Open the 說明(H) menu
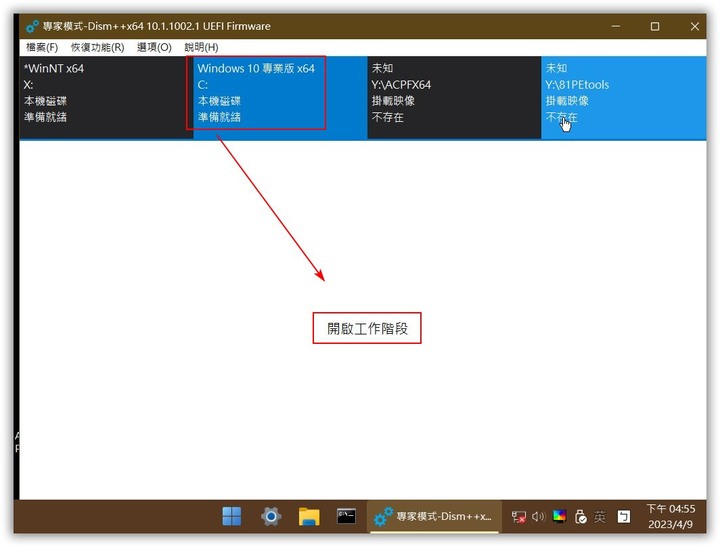 (x=201, y=47)
